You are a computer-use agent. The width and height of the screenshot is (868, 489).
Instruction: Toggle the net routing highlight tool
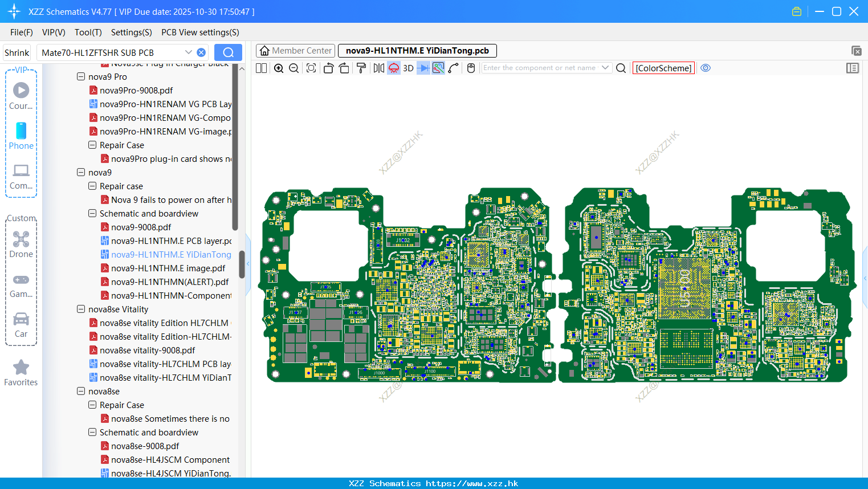(x=438, y=68)
